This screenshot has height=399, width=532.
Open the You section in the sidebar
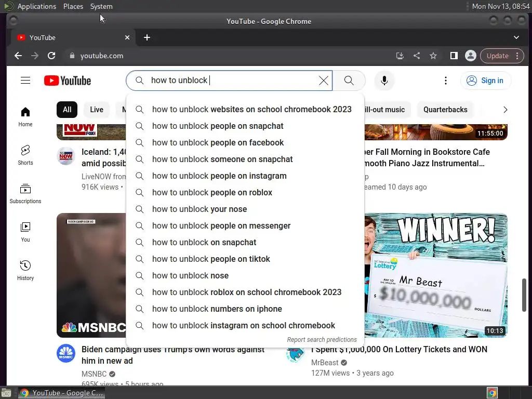(25, 232)
